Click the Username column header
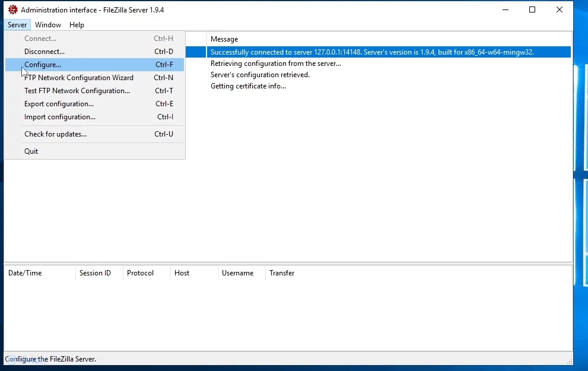588x371 pixels. pos(237,273)
